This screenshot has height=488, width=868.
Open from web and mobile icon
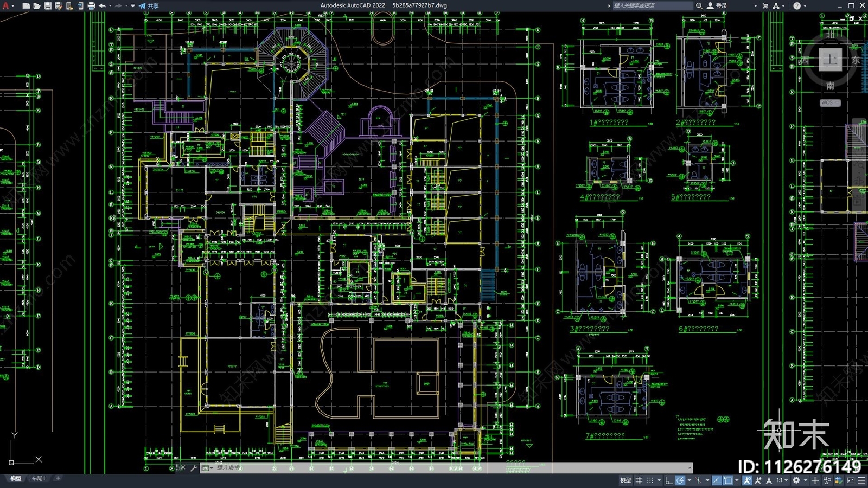(69, 5)
